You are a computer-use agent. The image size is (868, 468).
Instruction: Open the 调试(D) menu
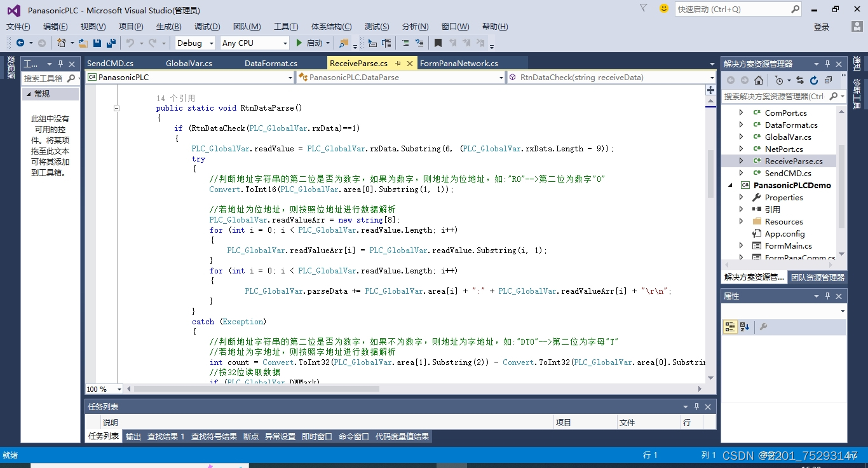point(207,26)
